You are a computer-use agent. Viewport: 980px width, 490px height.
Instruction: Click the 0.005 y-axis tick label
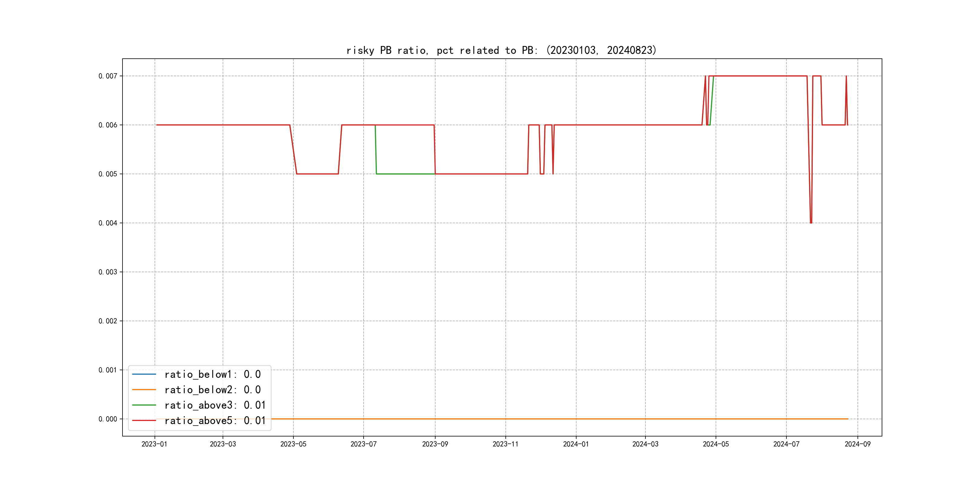(108, 174)
